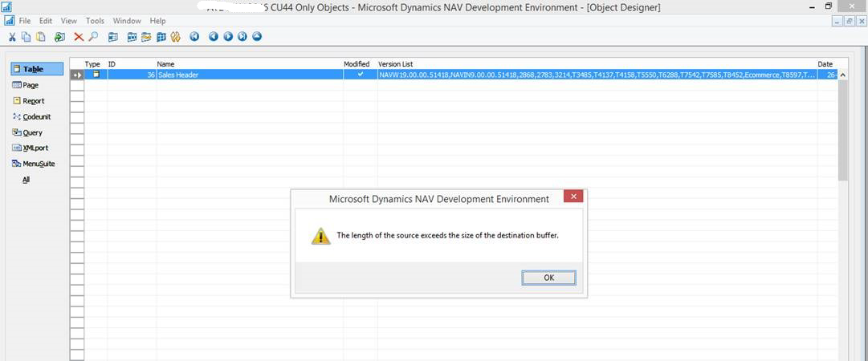Select Page object type

pos(26,85)
